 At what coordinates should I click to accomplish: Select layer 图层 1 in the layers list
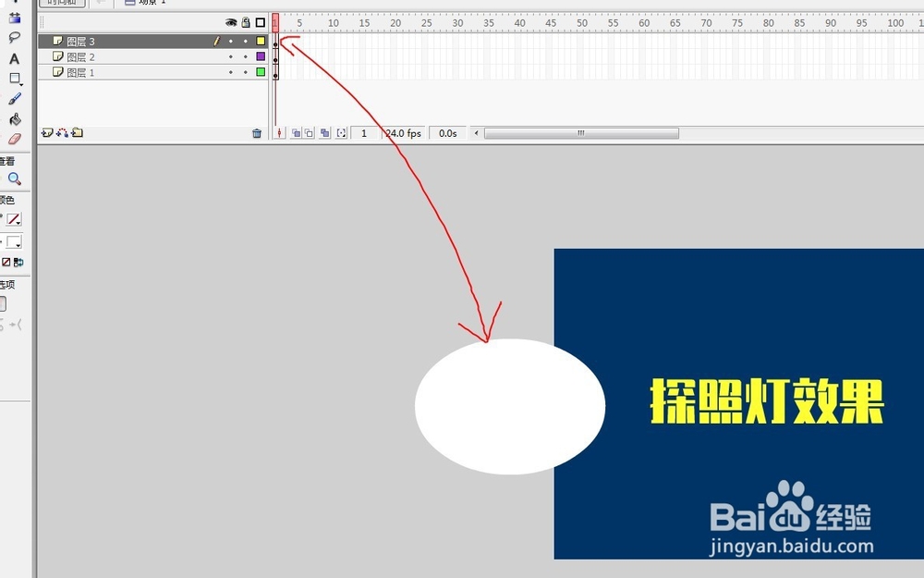click(83, 71)
